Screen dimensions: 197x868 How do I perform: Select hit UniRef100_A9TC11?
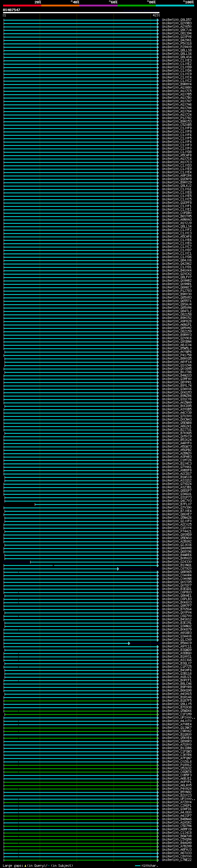click(x=176, y=647)
